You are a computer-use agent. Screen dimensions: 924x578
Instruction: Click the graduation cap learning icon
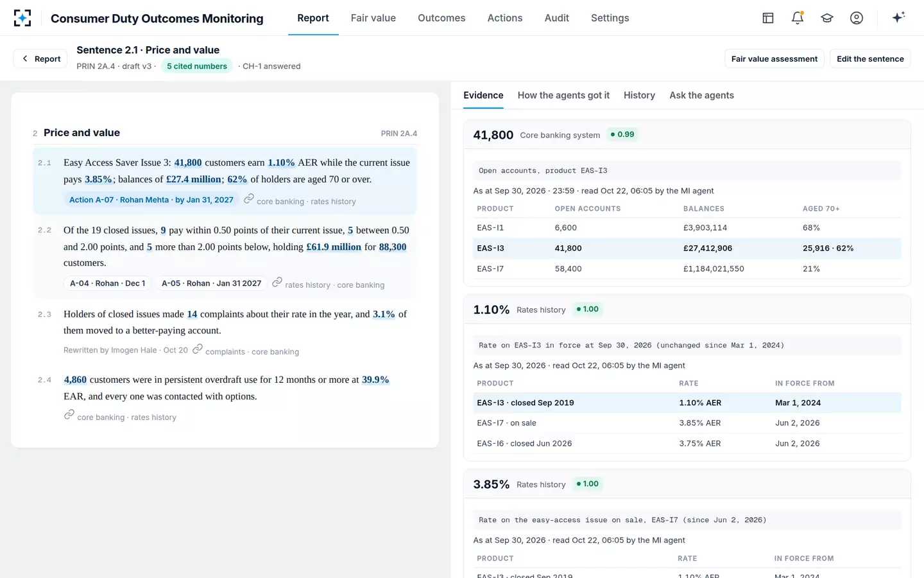click(827, 18)
